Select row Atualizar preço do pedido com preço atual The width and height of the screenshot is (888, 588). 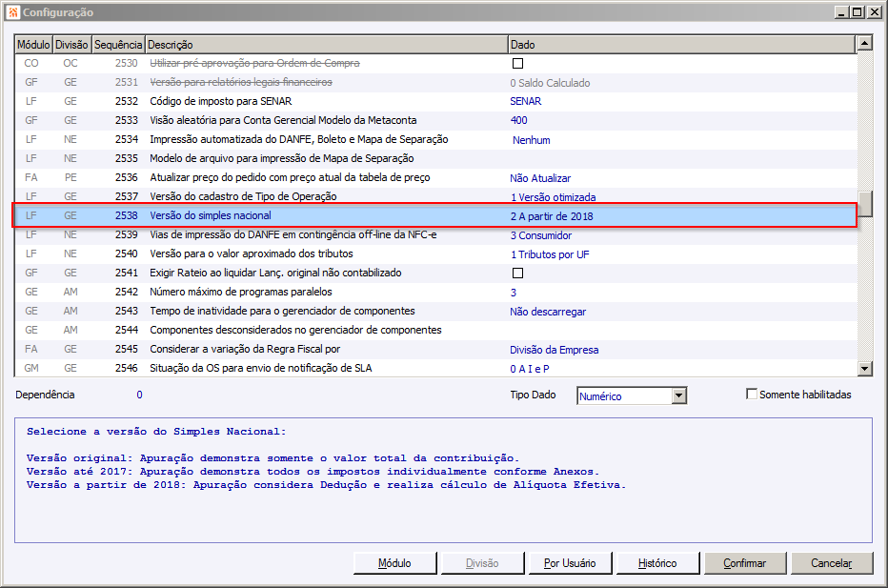[435, 178]
